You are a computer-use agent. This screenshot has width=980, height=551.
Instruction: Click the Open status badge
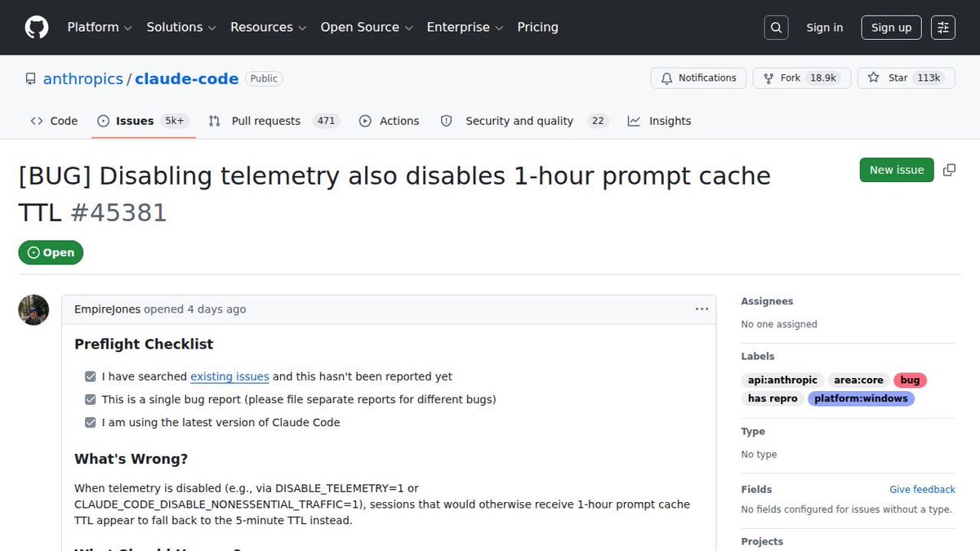coord(51,252)
